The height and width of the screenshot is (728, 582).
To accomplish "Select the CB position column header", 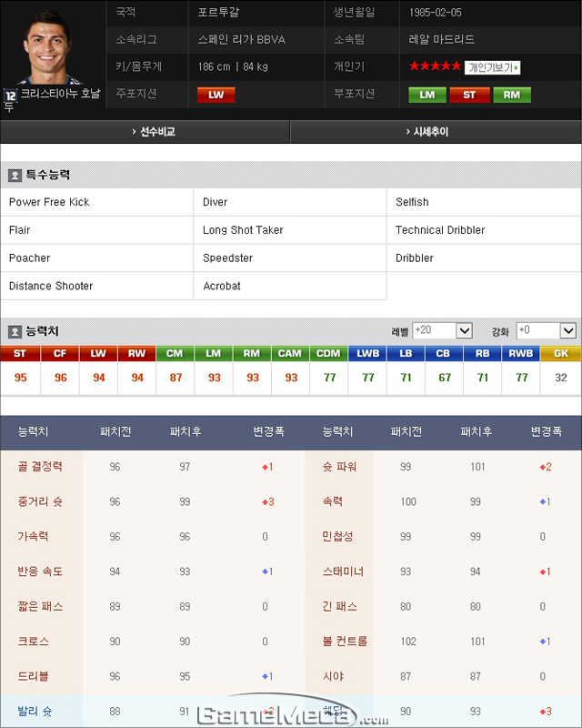I will click(x=443, y=353).
